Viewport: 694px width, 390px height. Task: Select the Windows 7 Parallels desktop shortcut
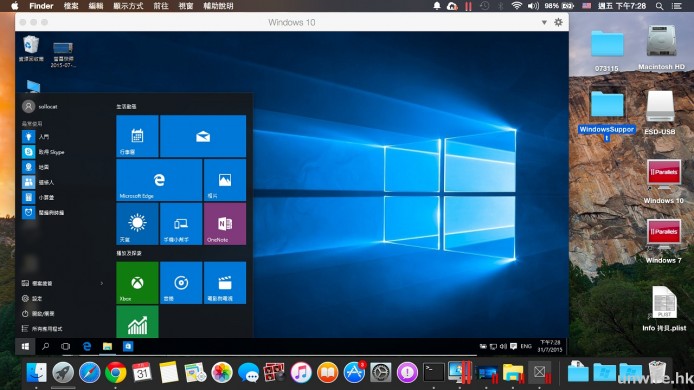click(x=663, y=241)
